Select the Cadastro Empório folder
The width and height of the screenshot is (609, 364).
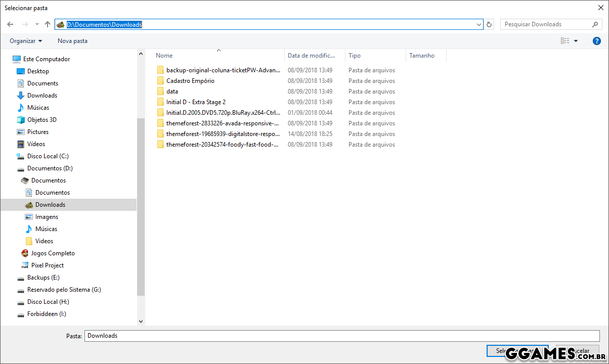(x=190, y=81)
